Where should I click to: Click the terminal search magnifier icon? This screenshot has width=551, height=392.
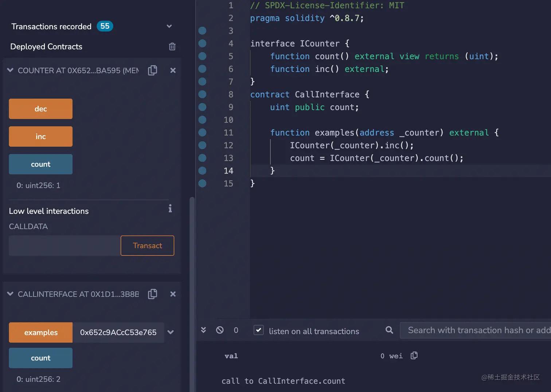point(389,330)
